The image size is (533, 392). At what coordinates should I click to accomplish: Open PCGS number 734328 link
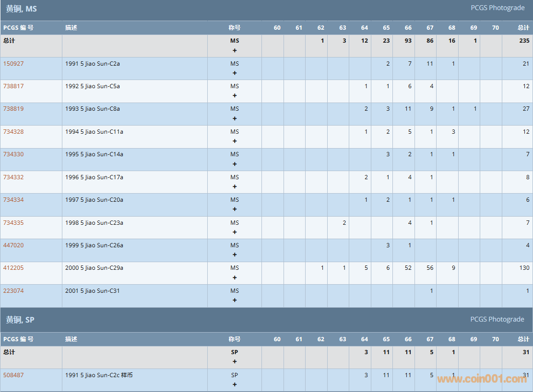pos(13,132)
